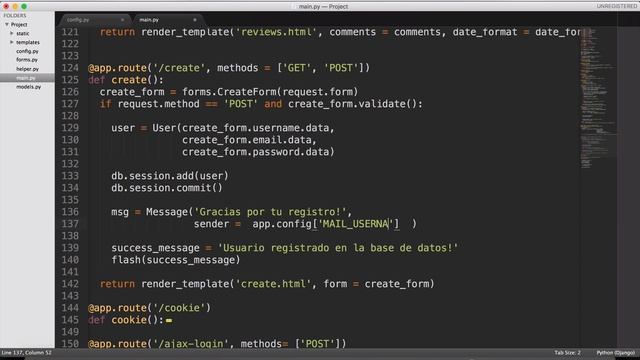Click line number 124 in gutter
The height and width of the screenshot is (360, 640).
[x=70, y=68]
